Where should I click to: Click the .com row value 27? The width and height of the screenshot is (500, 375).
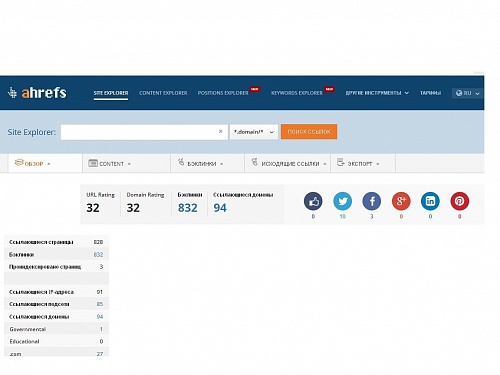100,354
